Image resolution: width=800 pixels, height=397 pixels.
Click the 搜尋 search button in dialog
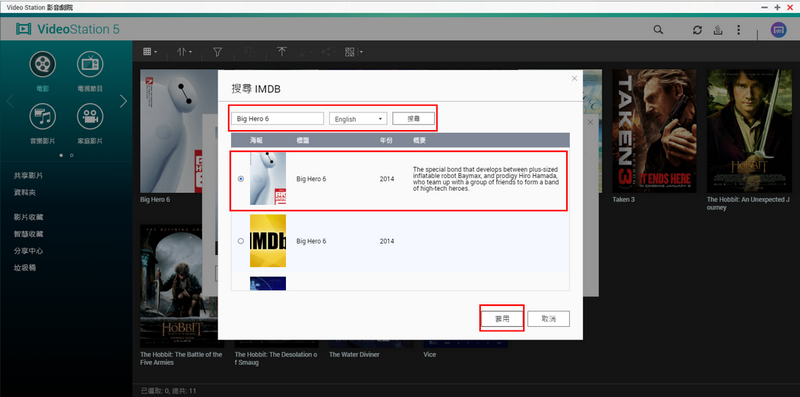[x=413, y=118]
